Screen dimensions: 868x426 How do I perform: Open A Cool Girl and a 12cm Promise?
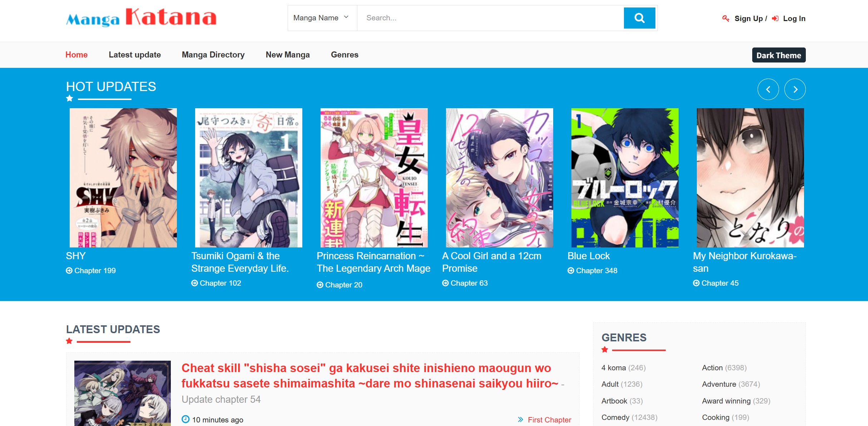coord(492,262)
